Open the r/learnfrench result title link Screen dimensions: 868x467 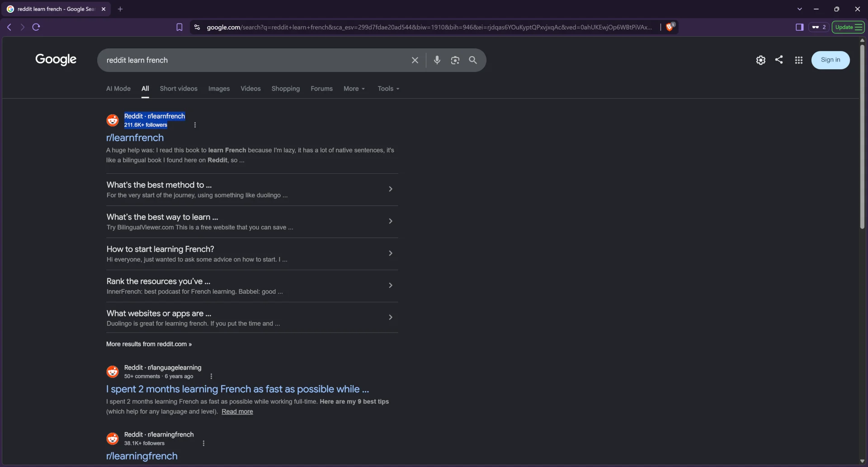click(x=135, y=138)
